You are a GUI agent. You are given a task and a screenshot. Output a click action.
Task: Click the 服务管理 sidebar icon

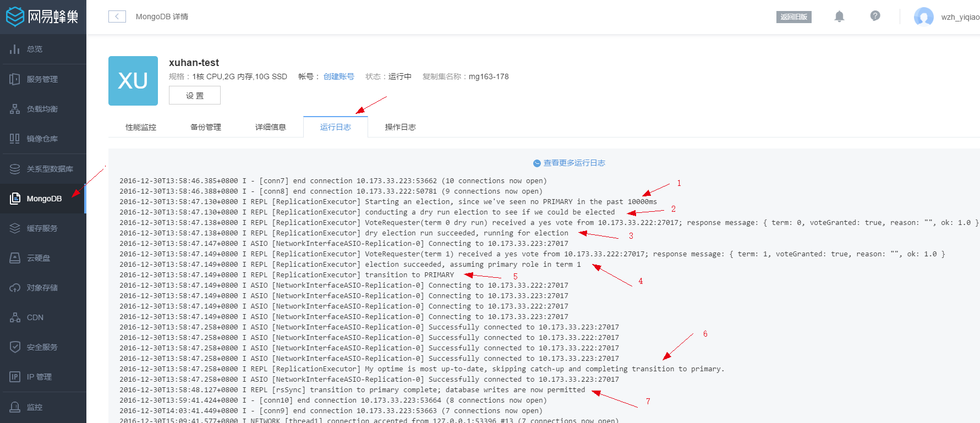pos(15,79)
